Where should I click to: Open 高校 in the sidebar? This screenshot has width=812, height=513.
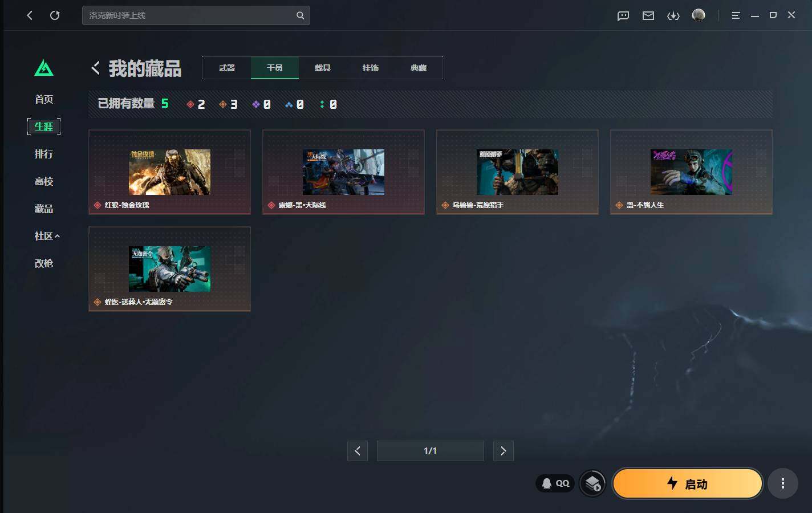coord(44,181)
